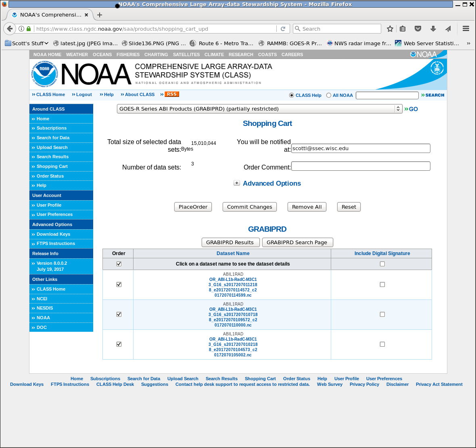This screenshot has height=448, width=476.
Task: Click the PlaceOrder button
Action: click(193, 207)
